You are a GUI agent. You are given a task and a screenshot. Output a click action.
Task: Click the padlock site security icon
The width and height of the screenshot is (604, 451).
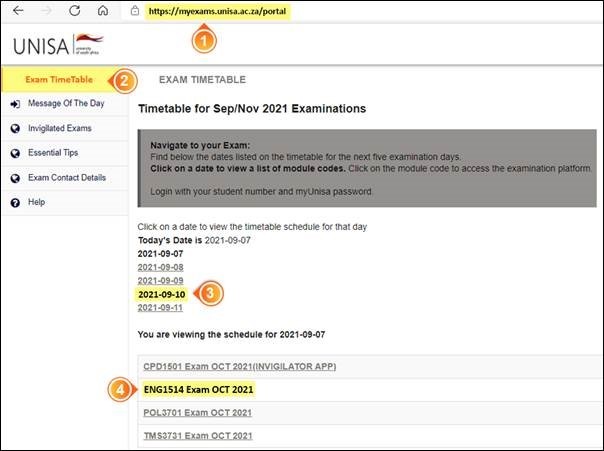tap(134, 11)
